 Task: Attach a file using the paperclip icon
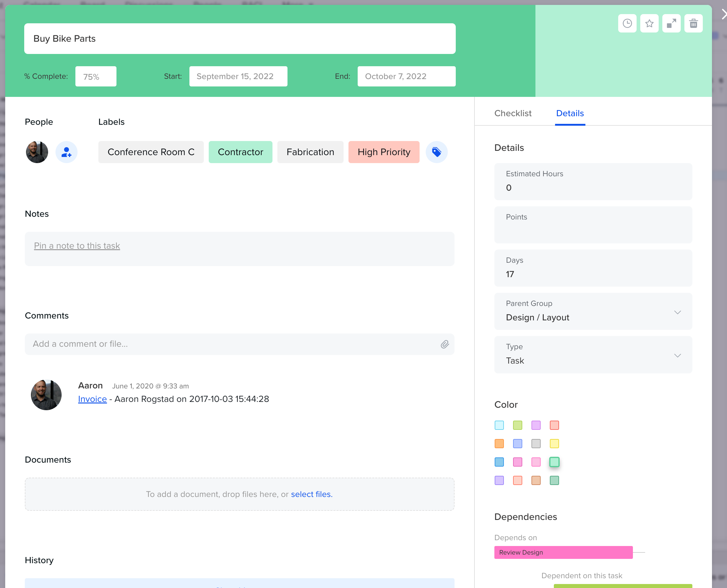click(445, 344)
